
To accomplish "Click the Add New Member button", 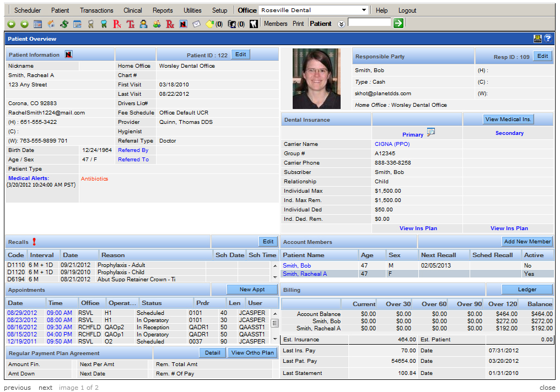I will tap(527, 242).
